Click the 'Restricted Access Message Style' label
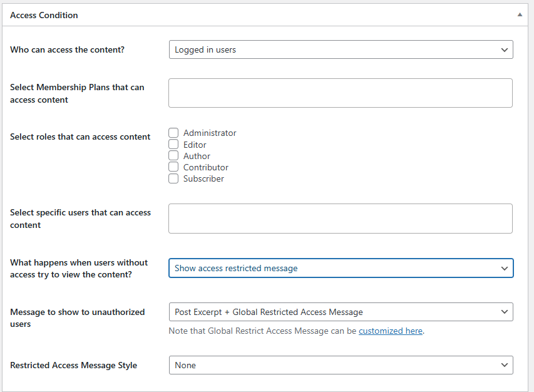This screenshot has width=534, height=392. coord(73,365)
